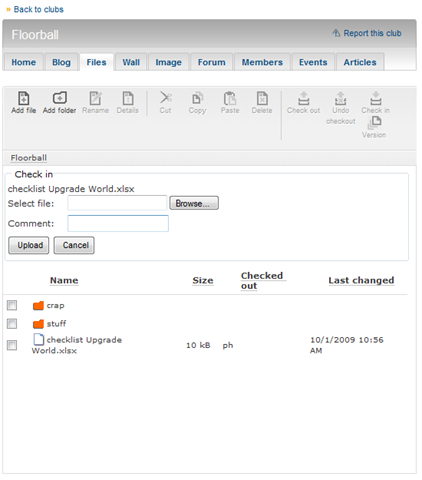Screen dimensions: 422x480
Task: Open file Details from toolbar
Action: [x=128, y=98]
